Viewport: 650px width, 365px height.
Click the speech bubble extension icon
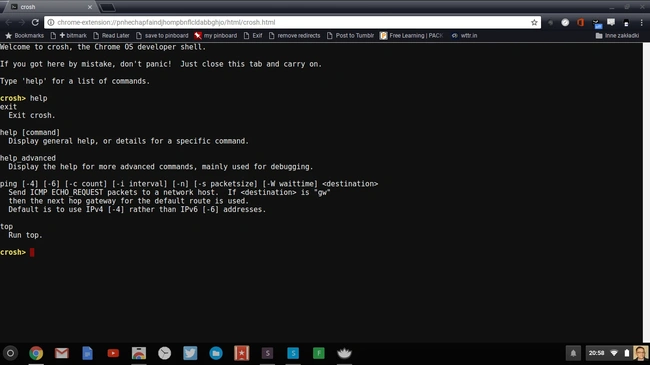pyautogui.click(x=611, y=22)
